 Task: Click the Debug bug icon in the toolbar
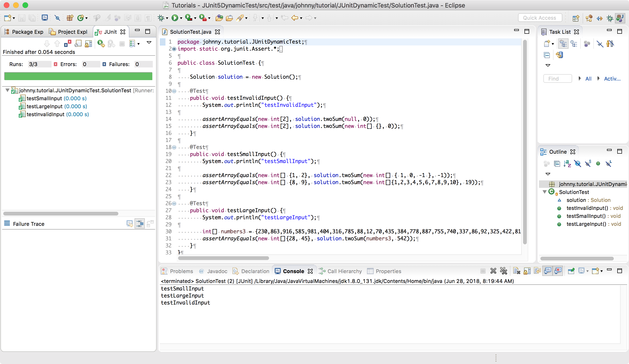pyautogui.click(x=161, y=18)
